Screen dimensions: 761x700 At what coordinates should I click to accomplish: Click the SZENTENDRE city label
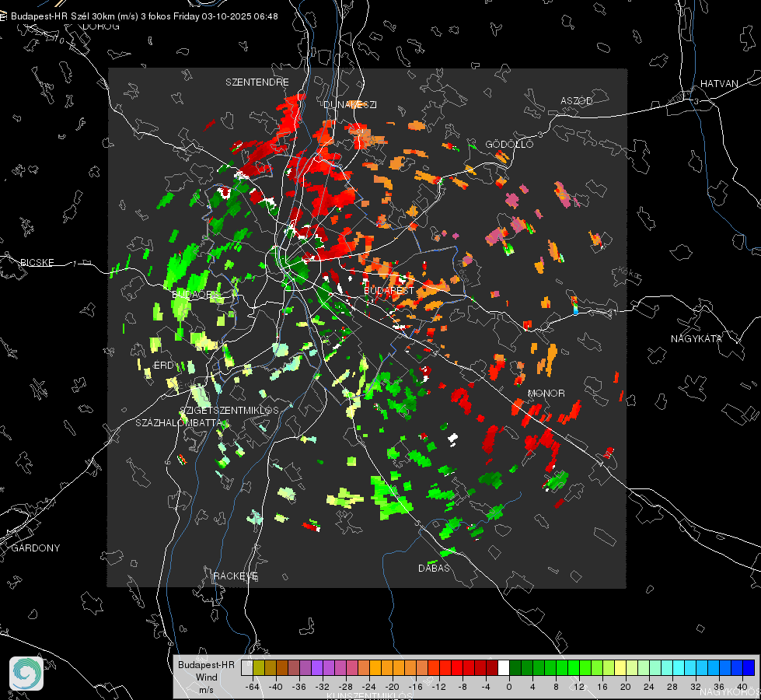pos(257,82)
